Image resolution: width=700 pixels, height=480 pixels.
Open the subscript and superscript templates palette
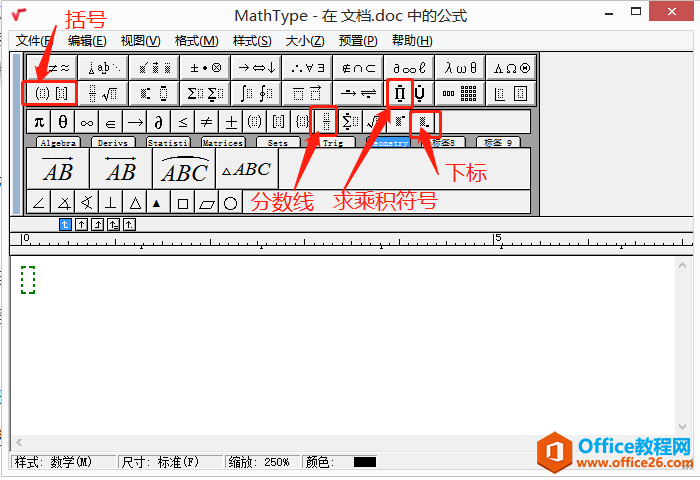coord(154,93)
